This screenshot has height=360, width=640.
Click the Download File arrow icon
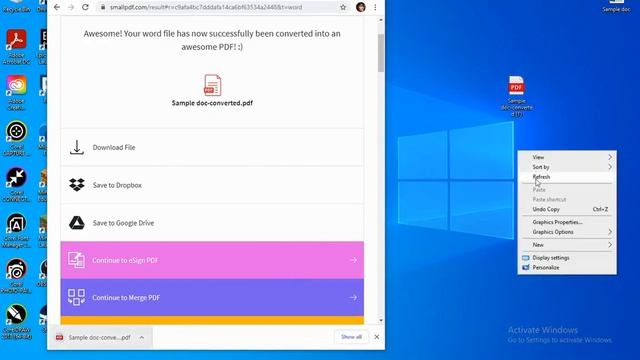tap(77, 147)
